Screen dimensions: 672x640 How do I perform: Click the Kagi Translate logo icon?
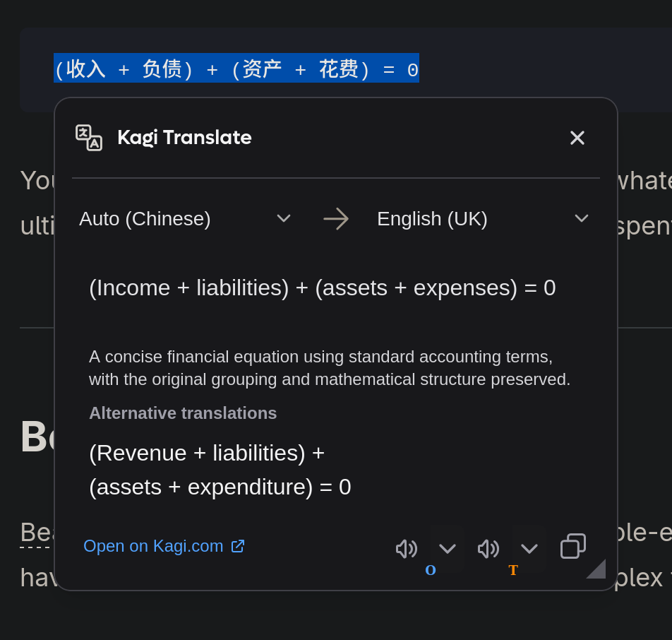coord(89,138)
